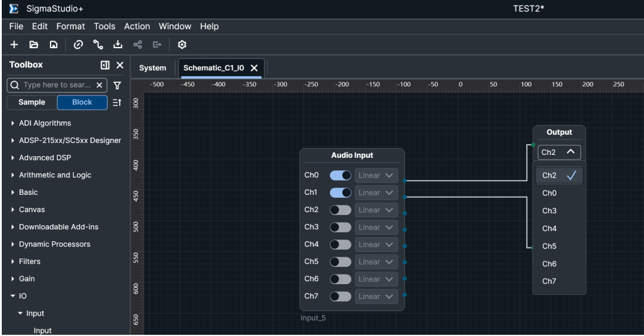The width and height of the screenshot is (644, 336).
Task: Select Ch6 in Output dropdown list
Action: (559, 264)
